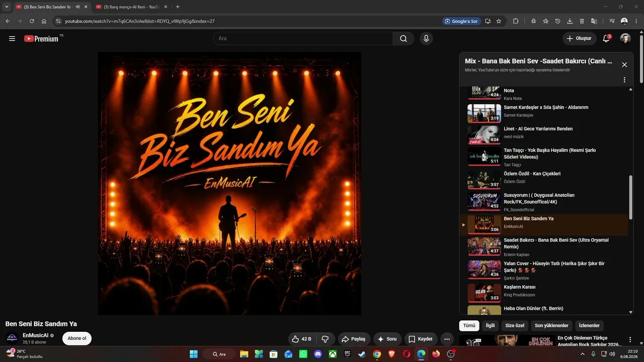This screenshot has height=362, width=644.
Task: Reload the page in browser
Action: coord(32,21)
